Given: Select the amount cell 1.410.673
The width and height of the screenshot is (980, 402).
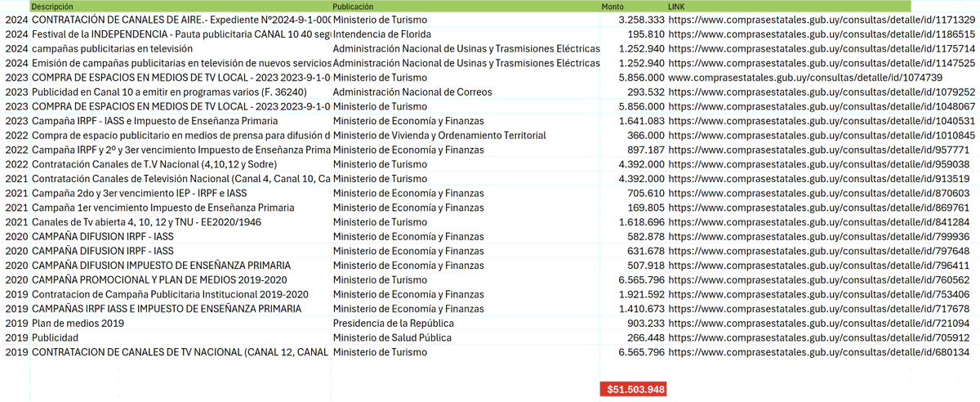Looking at the screenshot, I should [633, 309].
